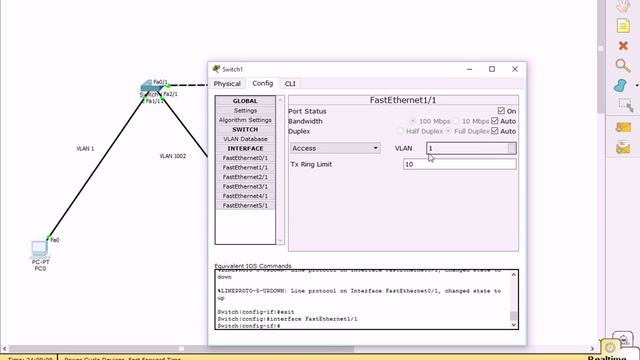Maximize the Switch1 window

pyautogui.click(x=492, y=69)
